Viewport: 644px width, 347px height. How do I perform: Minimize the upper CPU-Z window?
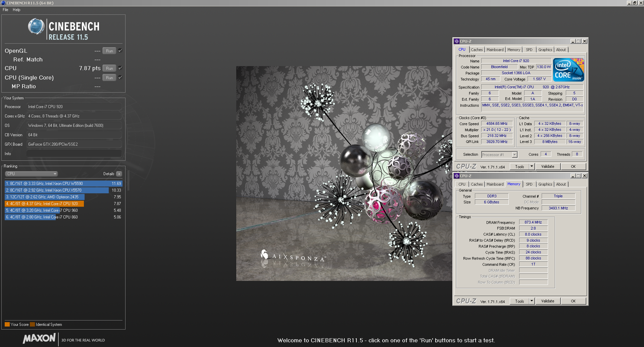(573, 41)
